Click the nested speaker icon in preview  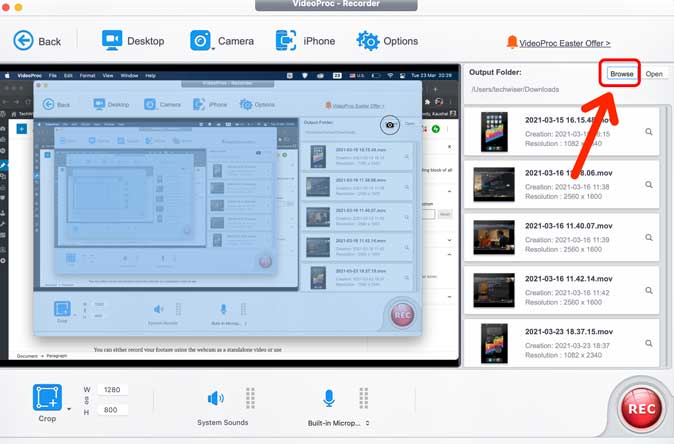tap(159, 309)
